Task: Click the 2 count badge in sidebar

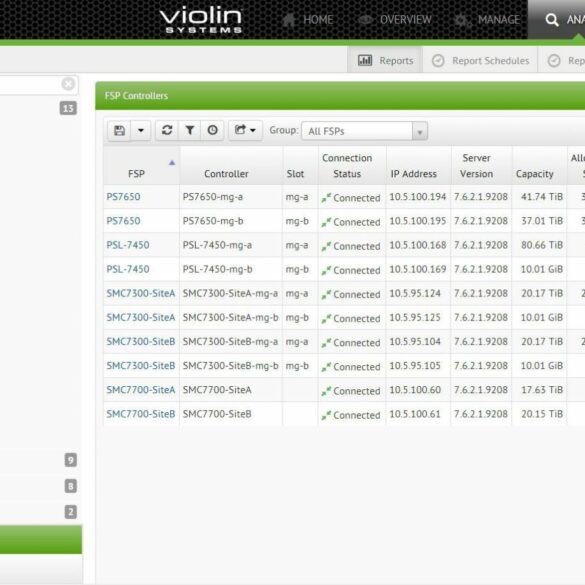Action: pyautogui.click(x=71, y=512)
